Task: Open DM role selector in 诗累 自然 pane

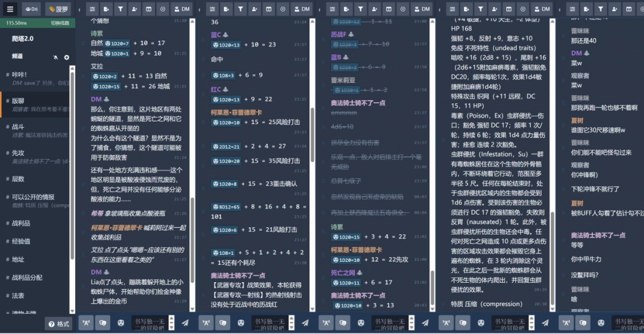Action: click(182, 9)
